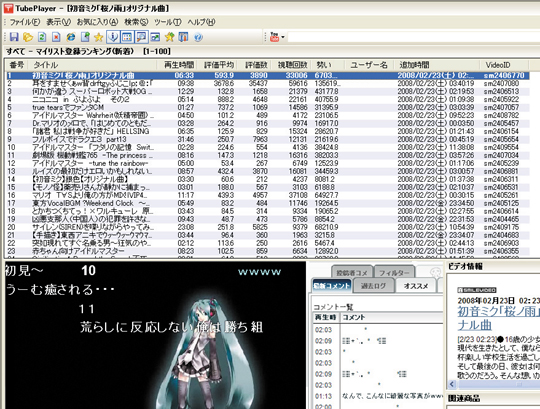Click the red X stop page icon
The image size is (540, 409).
coord(56,37)
